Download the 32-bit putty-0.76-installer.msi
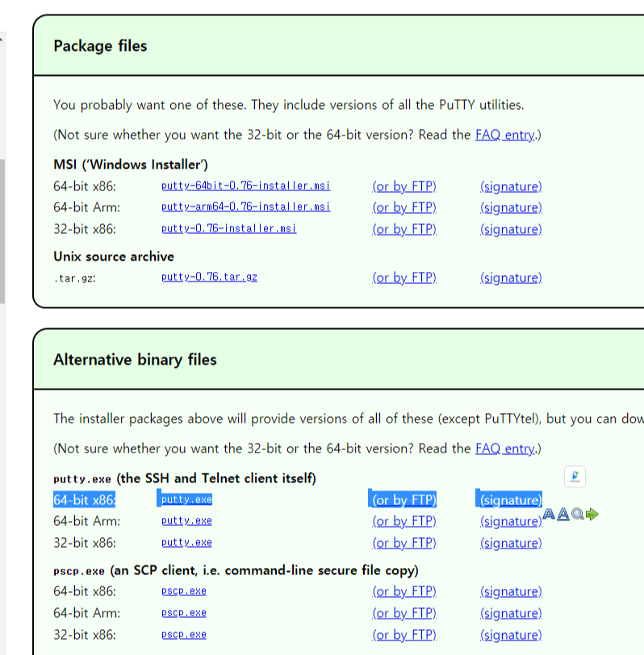This screenshot has width=644, height=655. point(228,228)
